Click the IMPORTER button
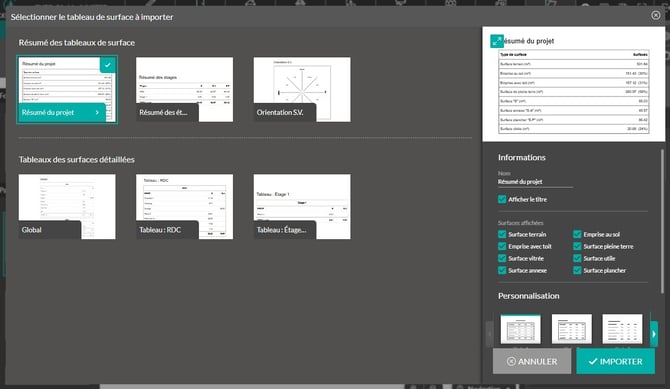The width and height of the screenshot is (670, 389). click(615, 361)
